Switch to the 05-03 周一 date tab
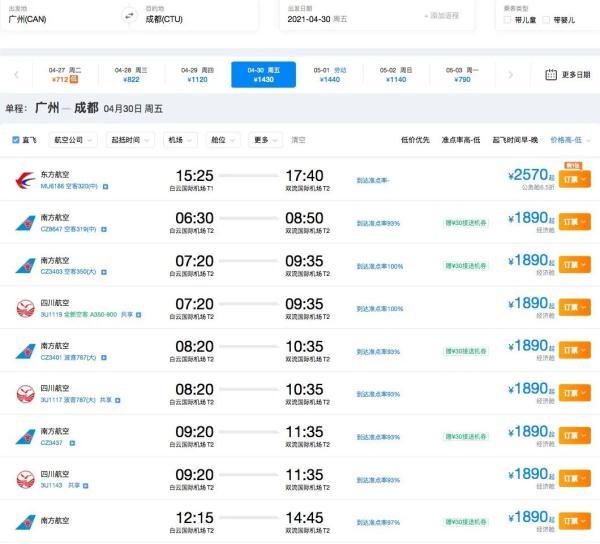 click(462, 75)
